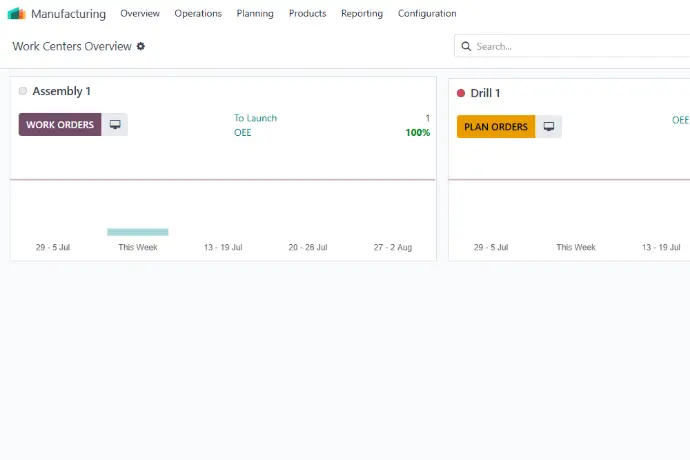The image size is (690, 460).
Task: Open the Products menu
Action: point(307,14)
